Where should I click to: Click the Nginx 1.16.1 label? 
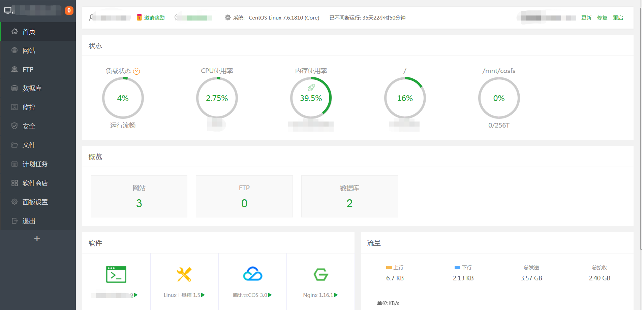click(318, 295)
